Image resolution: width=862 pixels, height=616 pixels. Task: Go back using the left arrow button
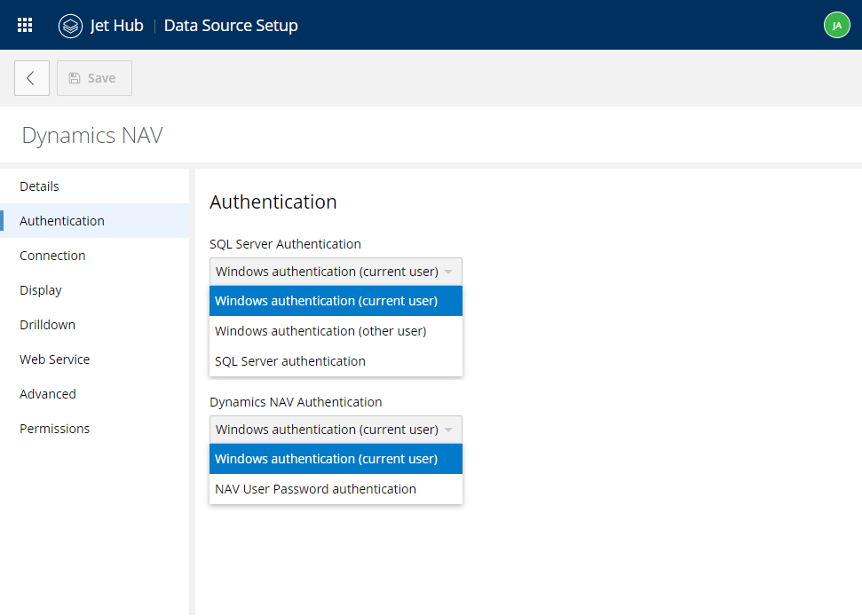coord(32,78)
